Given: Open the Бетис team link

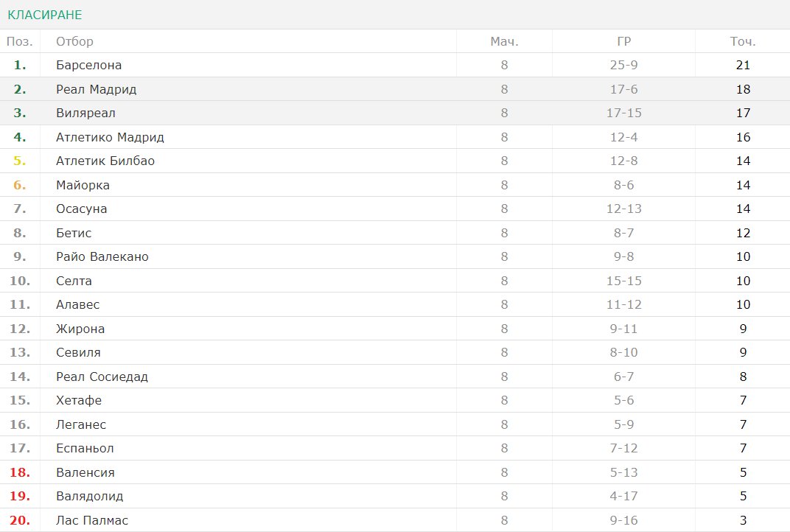Looking at the screenshot, I should [x=74, y=233].
